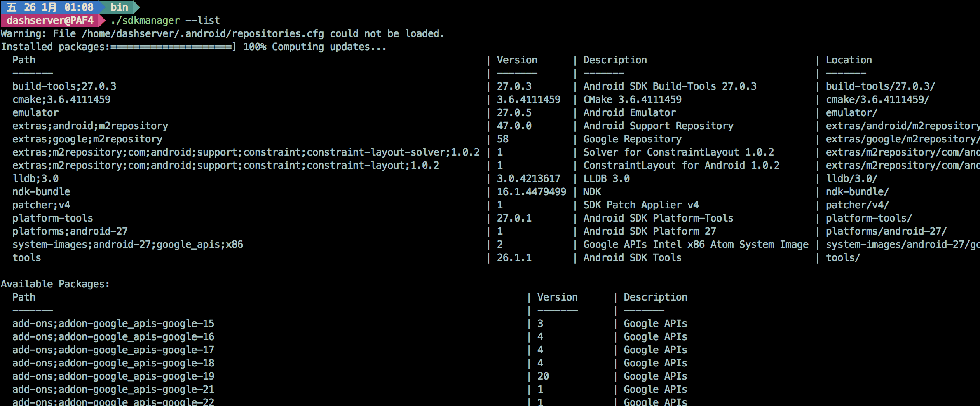The height and width of the screenshot is (406, 980).
Task: Click the Android Emulator description text
Action: [x=629, y=112]
